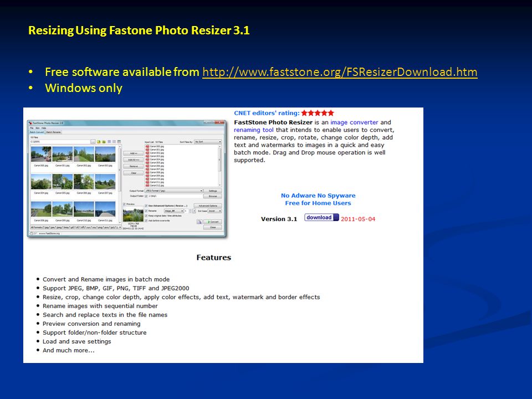Select thumbnail Canon300.jpg
Viewport: 532px width, 399px height.
[41, 154]
